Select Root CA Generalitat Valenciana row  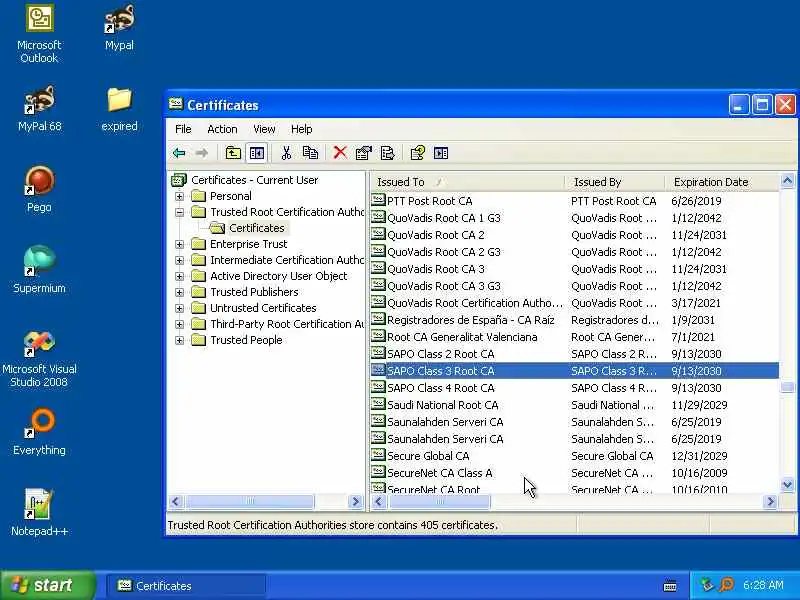(575, 337)
